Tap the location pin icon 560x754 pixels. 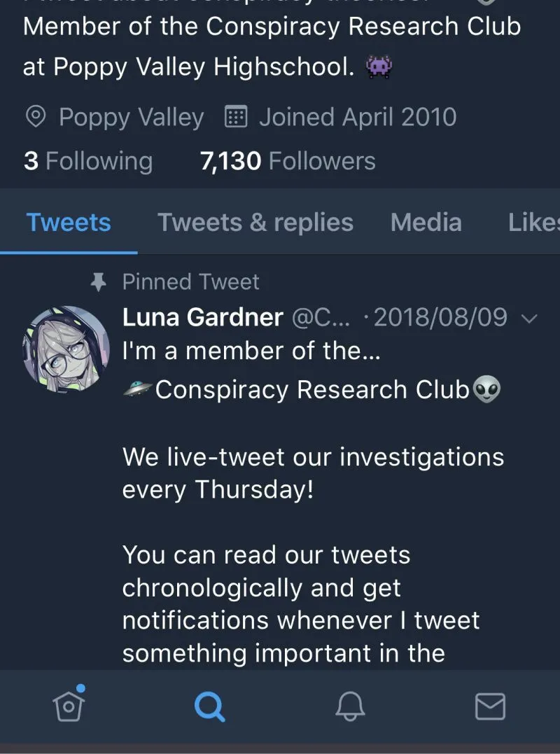click(x=35, y=117)
